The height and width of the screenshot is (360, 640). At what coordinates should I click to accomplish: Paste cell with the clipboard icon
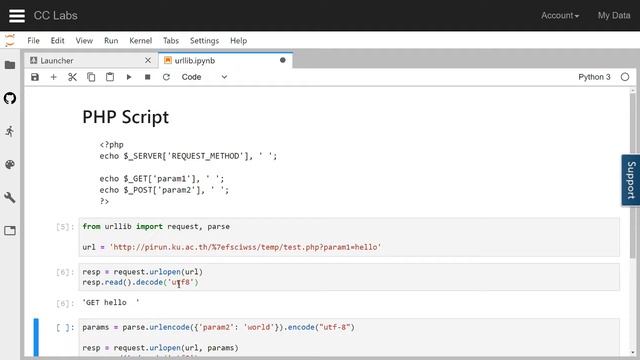(x=110, y=77)
